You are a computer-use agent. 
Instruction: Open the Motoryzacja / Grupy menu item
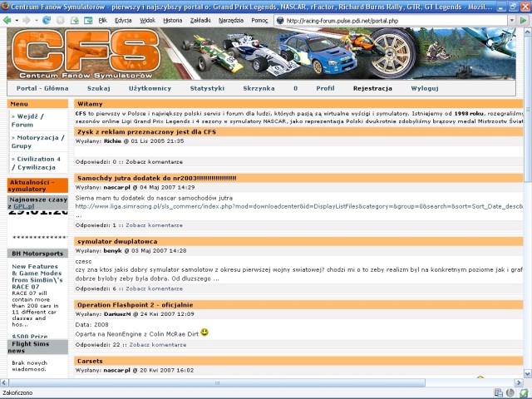pyautogui.click(x=38, y=142)
